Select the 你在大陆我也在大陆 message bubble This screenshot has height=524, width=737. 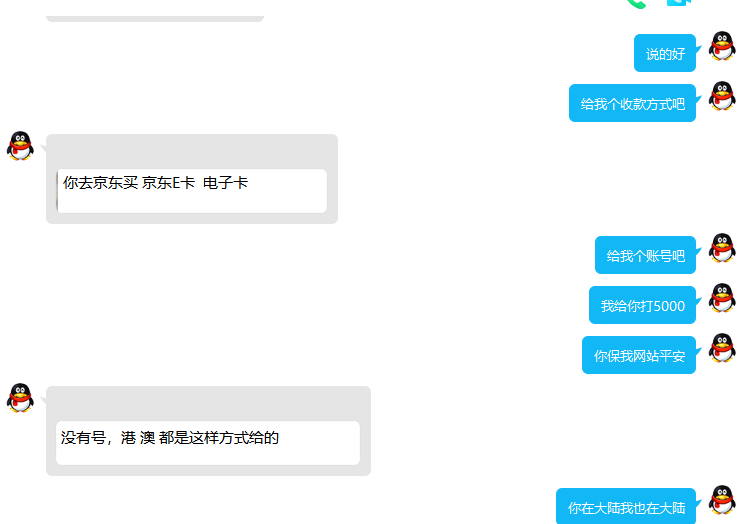pyautogui.click(x=626, y=507)
